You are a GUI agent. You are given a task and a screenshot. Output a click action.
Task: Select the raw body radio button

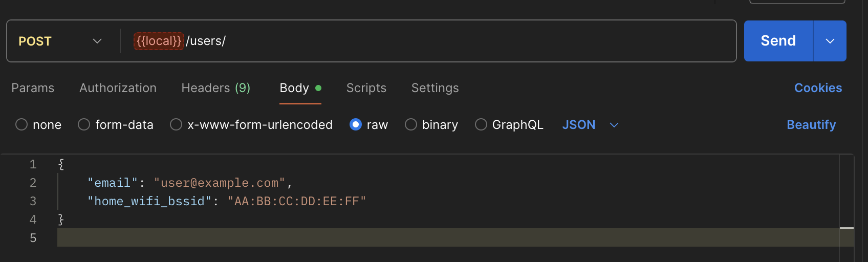(356, 125)
